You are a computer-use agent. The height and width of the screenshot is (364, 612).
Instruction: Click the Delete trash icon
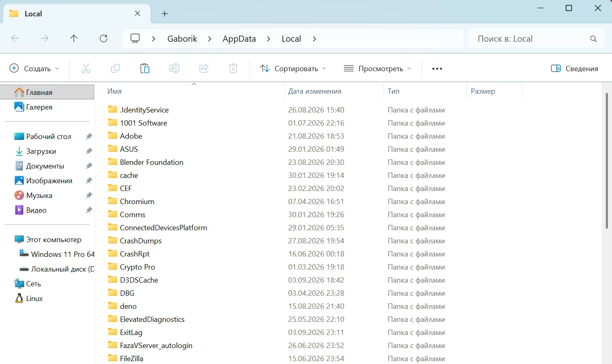pyautogui.click(x=233, y=68)
